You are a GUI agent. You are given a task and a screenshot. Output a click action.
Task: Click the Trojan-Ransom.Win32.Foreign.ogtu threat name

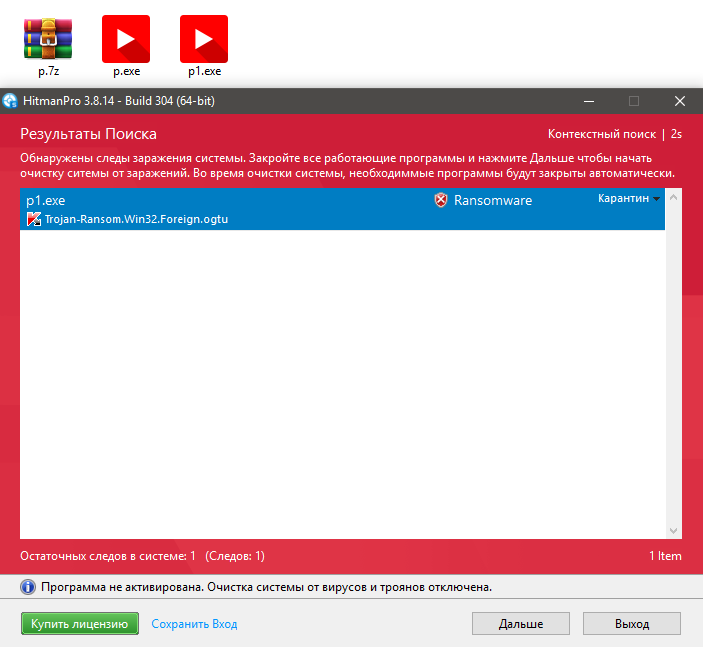pyautogui.click(x=136, y=219)
